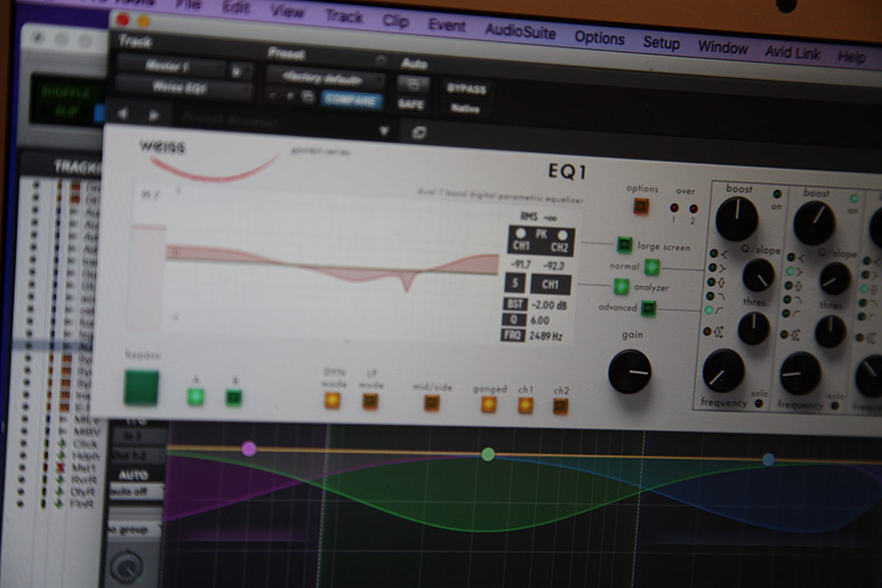Choose preset slot A button
This screenshot has width=882, height=588.
click(196, 396)
